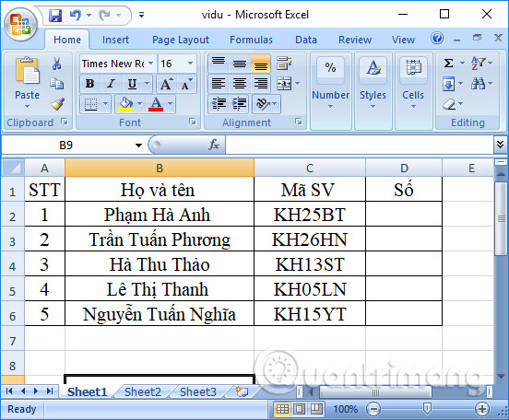Expand the font size dropdown
509x420 pixels.
191,63
